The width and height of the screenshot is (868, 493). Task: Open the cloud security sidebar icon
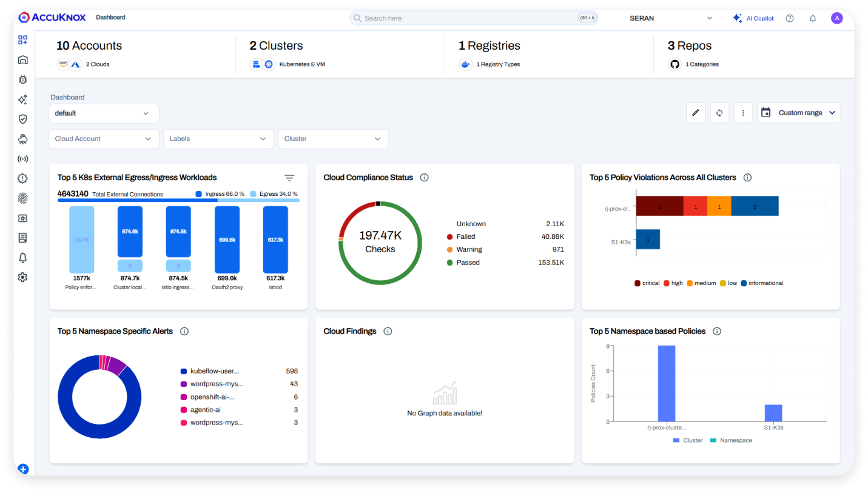pos(22,138)
